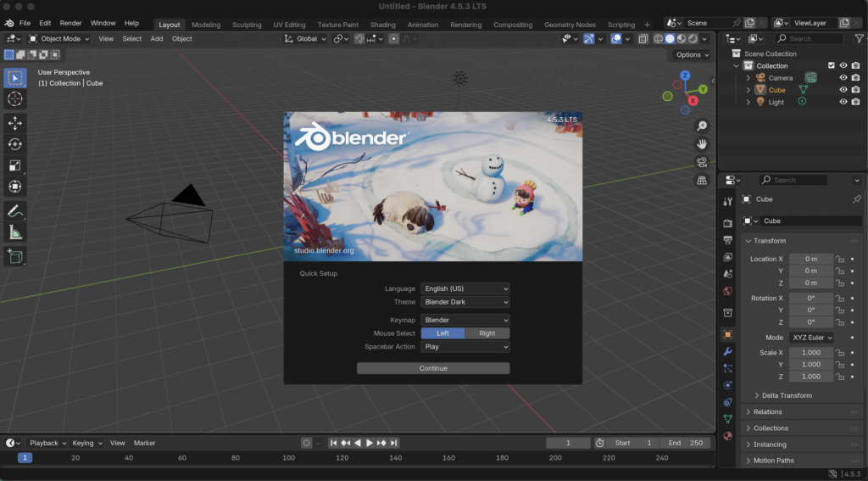Click the Scale X value slider
Screen dimensions: 868x481
811,353
